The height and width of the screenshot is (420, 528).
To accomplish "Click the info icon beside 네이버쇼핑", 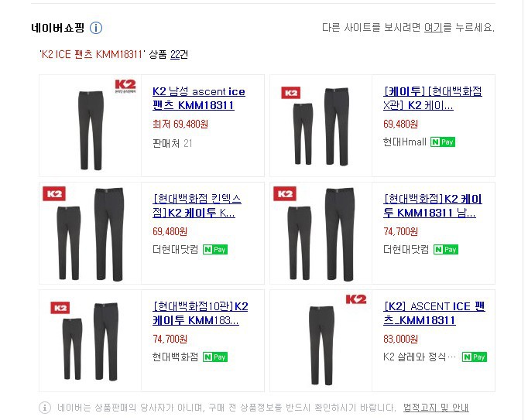I will pos(96,28).
